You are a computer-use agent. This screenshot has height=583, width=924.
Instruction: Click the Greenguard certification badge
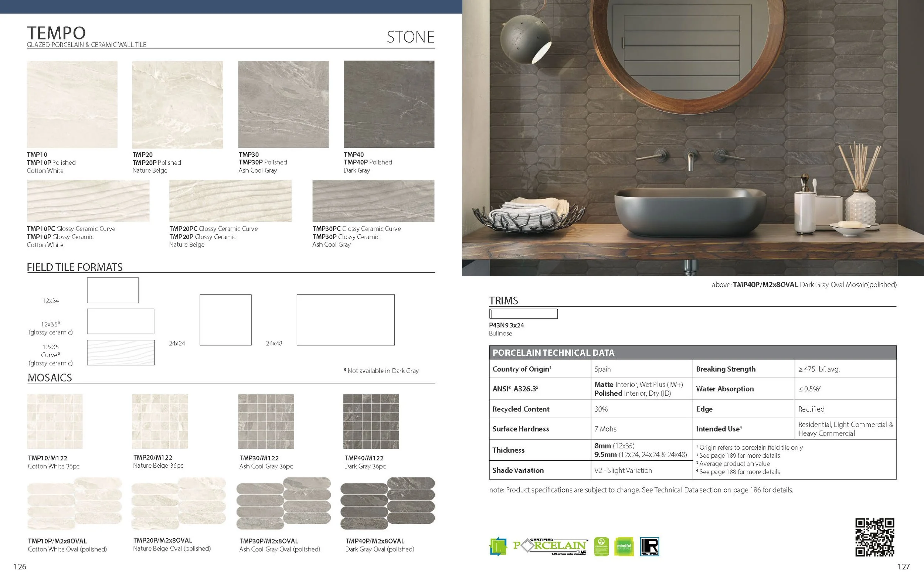click(601, 546)
